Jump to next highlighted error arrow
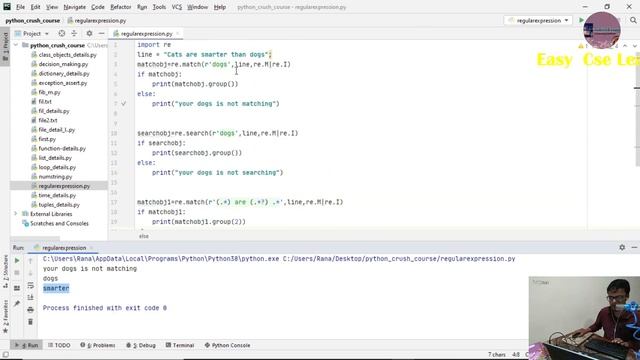Viewport: 640px width, 360px height. [x=634, y=46]
